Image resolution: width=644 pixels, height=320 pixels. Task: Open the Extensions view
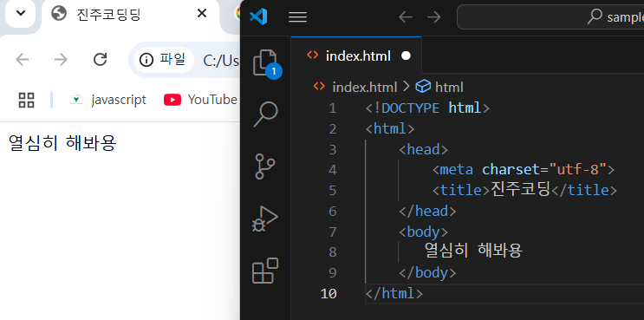tap(265, 271)
